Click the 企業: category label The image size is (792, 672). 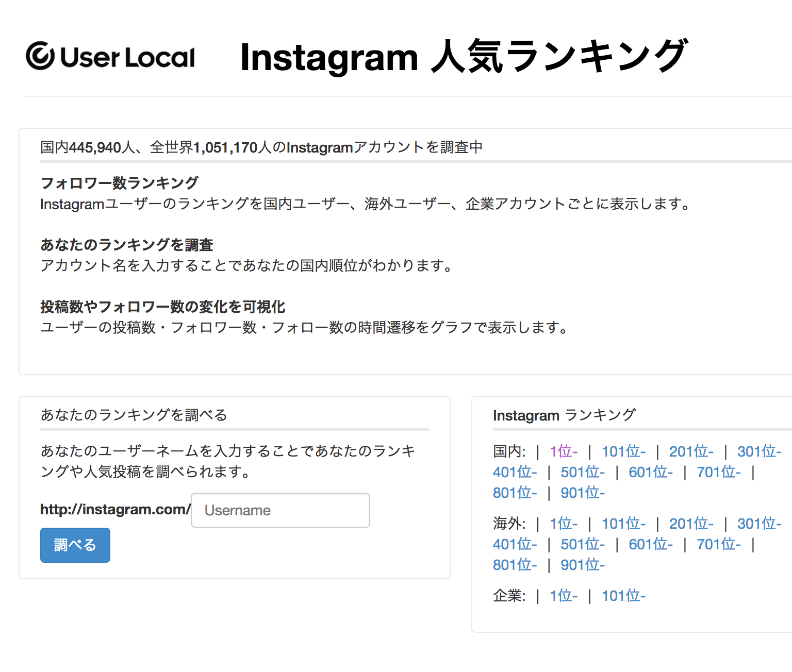[x=509, y=596]
